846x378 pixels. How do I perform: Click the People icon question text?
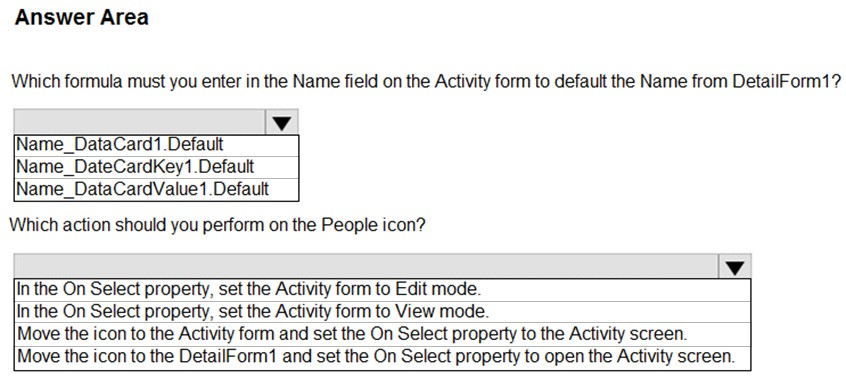pos(217,225)
